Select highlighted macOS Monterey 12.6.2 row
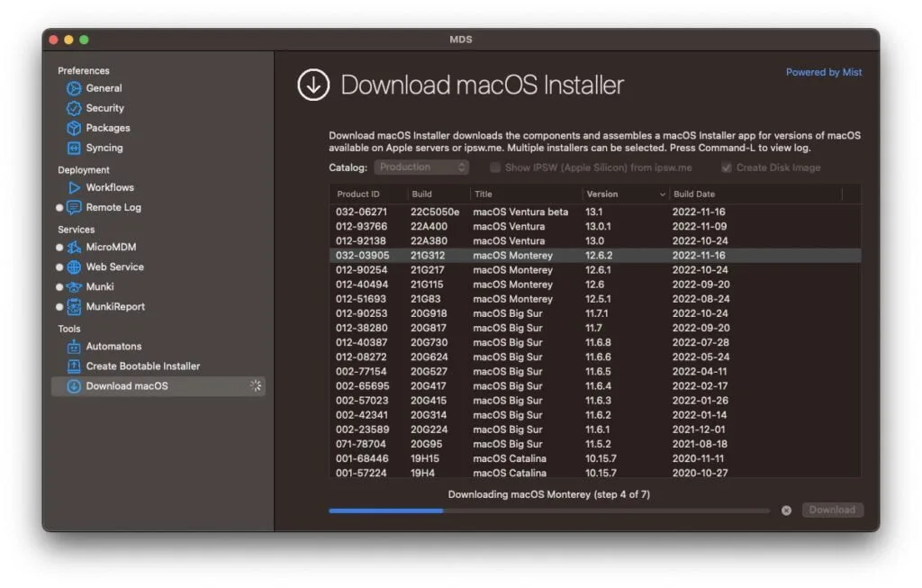This screenshot has height=588, width=922. click(x=595, y=256)
